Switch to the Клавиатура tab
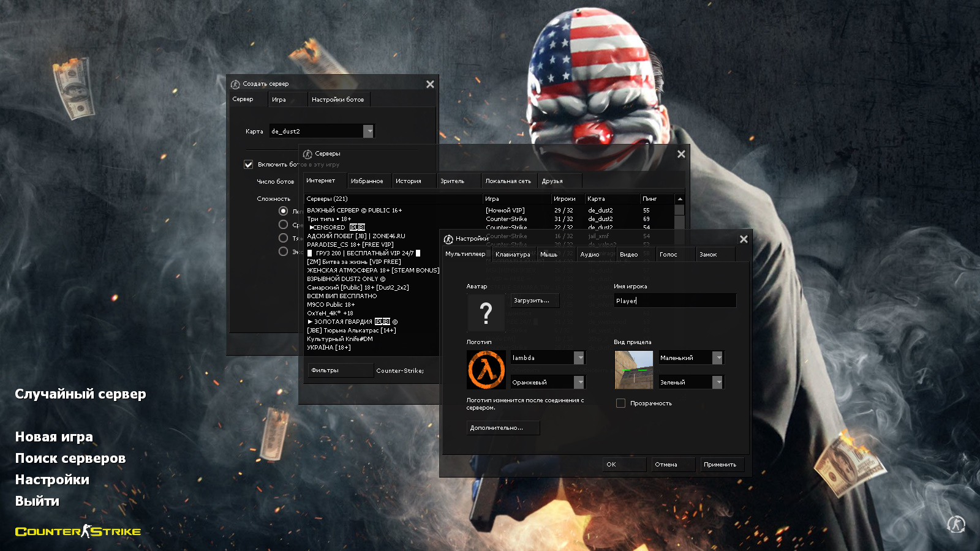The width and height of the screenshot is (980, 551). coord(513,255)
